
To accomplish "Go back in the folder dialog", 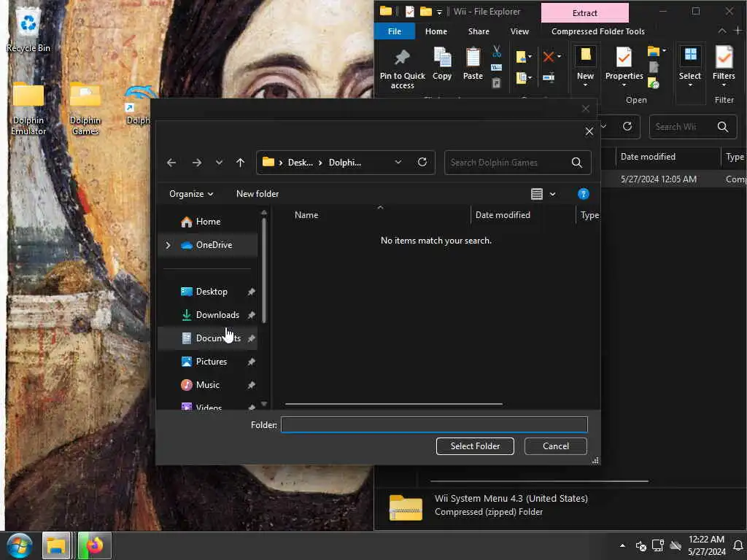I will [x=171, y=163].
